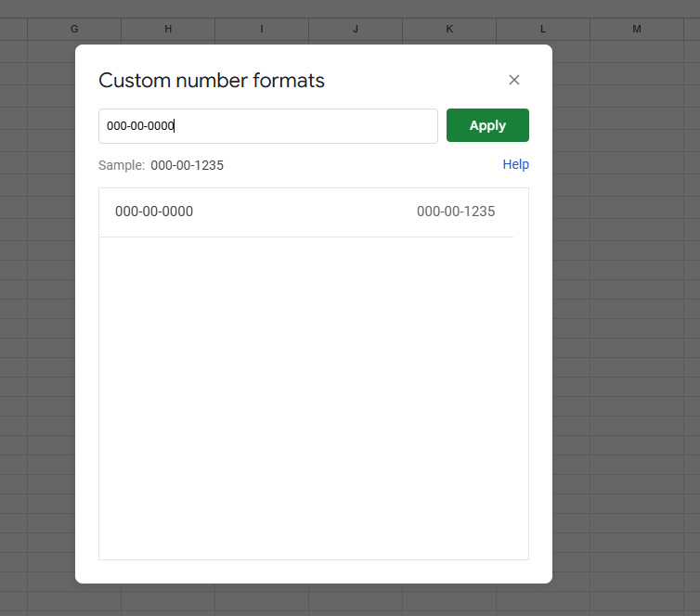The image size is (700, 616).
Task: Open the Help link
Action: pos(515,164)
